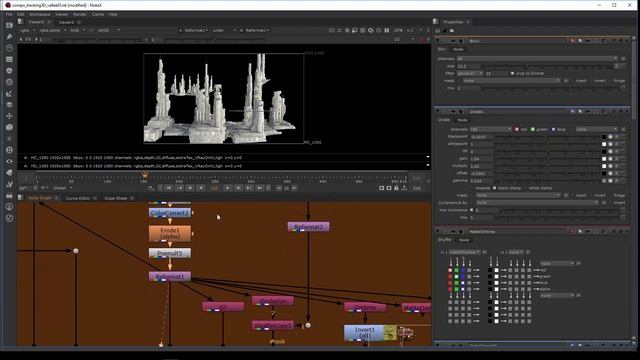The width and height of the screenshot is (640, 360).
Task: Open the Particles nodes toolbar menu
Action: [x=9, y=139]
